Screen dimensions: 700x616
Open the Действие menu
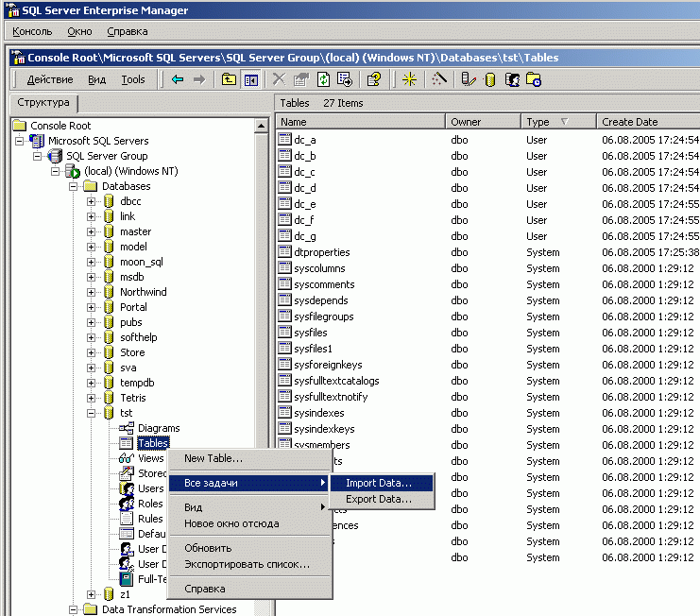[x=50, y=80]
